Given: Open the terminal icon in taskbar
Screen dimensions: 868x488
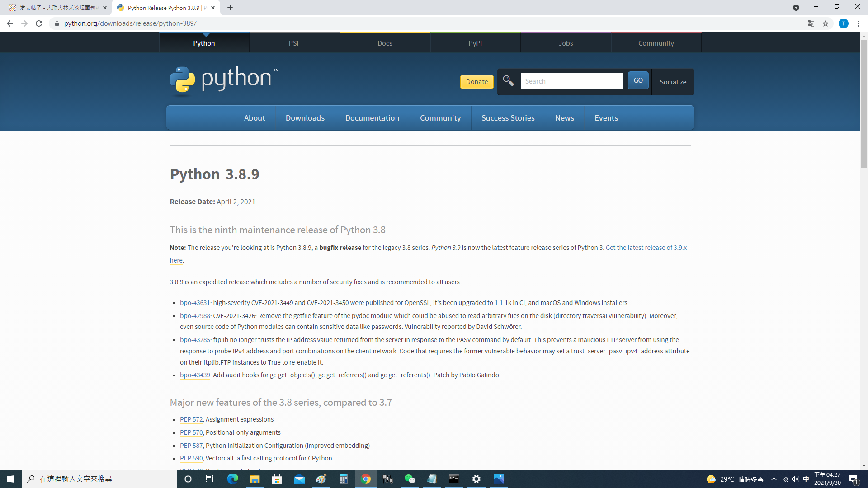Looking at the screenshot, I should tap(454, 479).
